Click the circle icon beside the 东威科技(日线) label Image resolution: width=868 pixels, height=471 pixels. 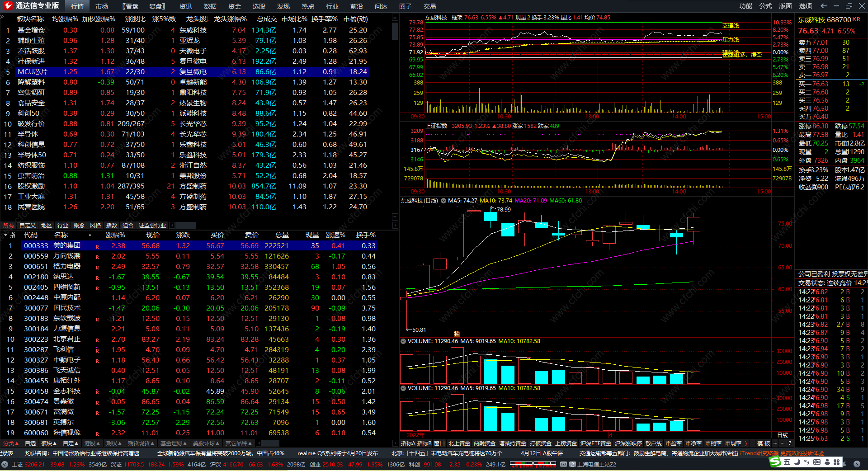click(443, 201)
